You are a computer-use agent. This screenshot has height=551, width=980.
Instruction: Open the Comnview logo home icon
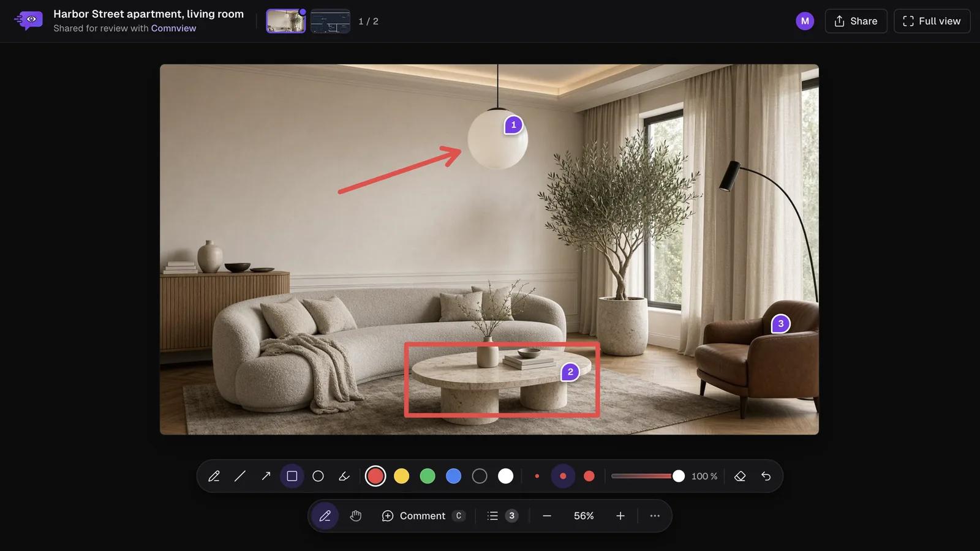[29, 20]
